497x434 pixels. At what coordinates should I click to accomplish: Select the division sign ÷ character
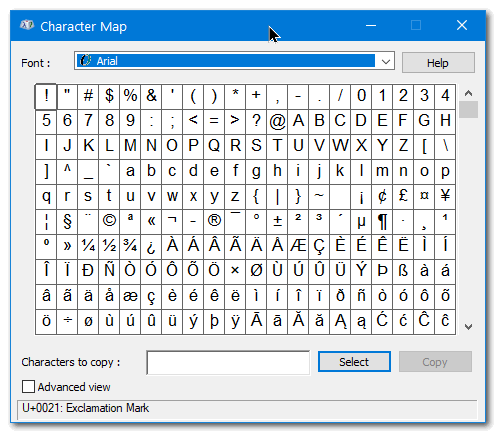[x=67, y=321]
